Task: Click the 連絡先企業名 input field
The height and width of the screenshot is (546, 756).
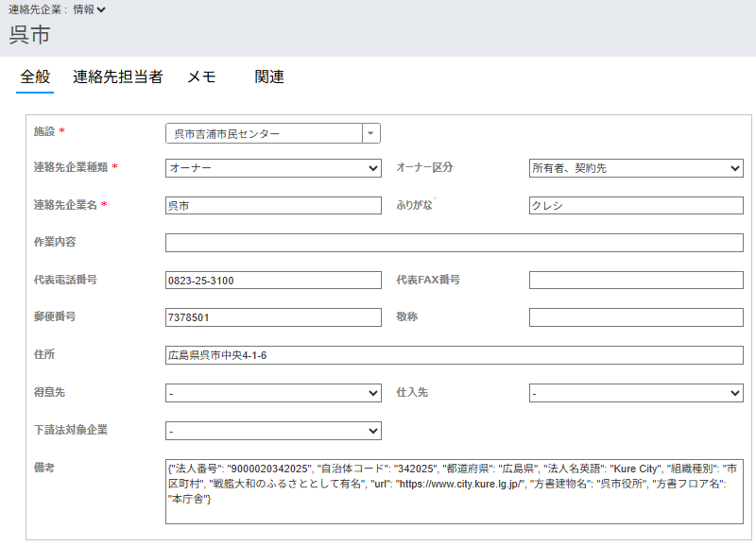Action: 273,205
